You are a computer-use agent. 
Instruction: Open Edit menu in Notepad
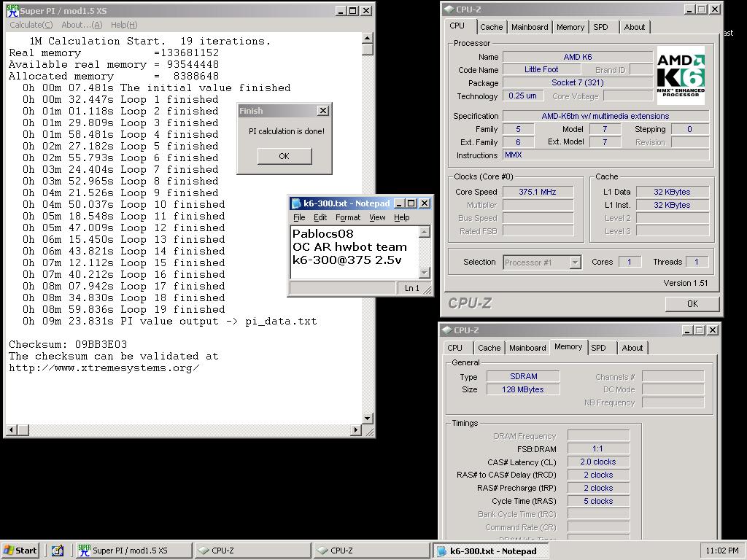click(320, 217)
